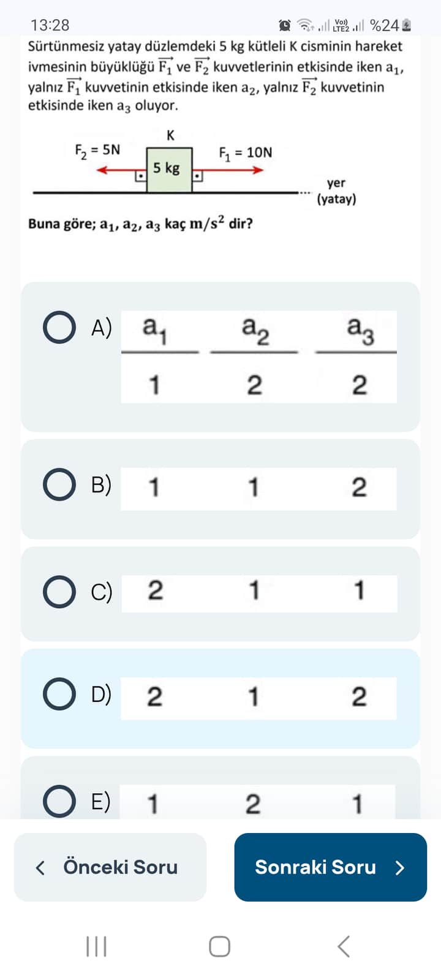Return to Önceki Soru
This screenshot has width=441, height=980.
click(x=110, y=867)
